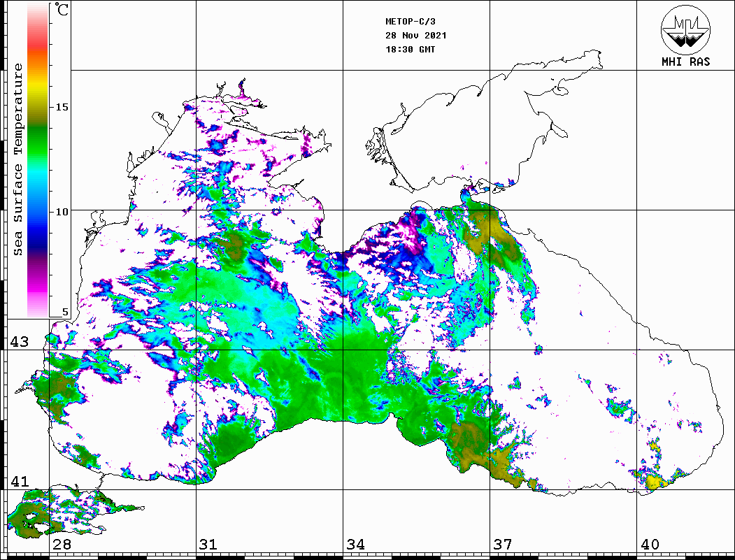Select the time text 18:30 GMT
This screenshot has width=735, height=560.
point(410,49)
